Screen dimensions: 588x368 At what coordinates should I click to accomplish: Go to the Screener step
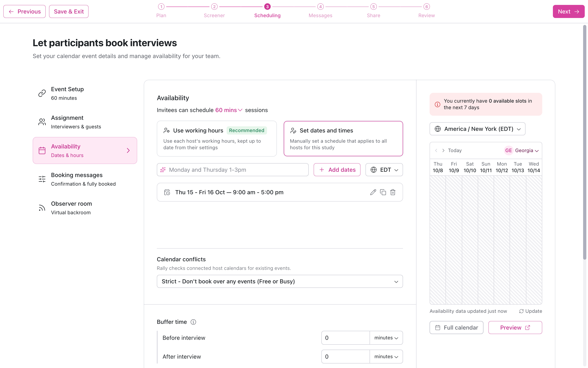214,11
